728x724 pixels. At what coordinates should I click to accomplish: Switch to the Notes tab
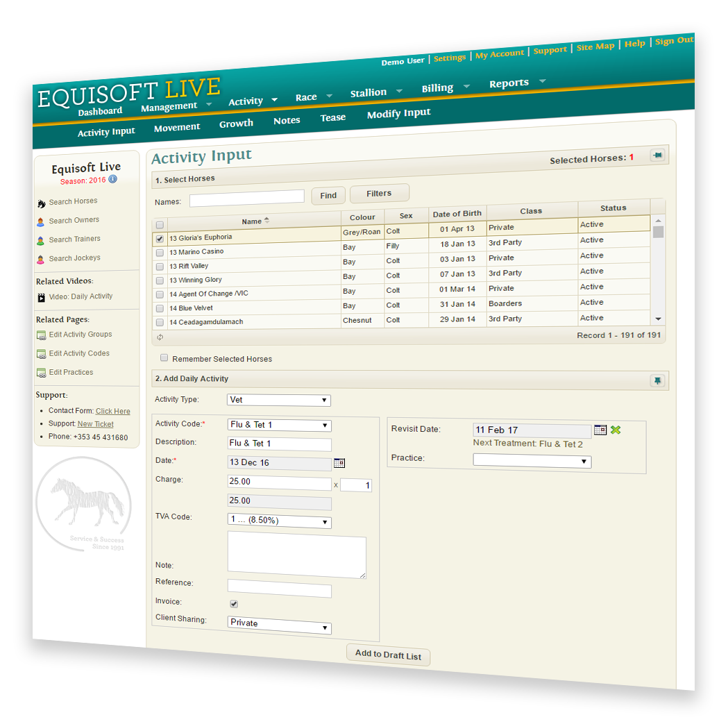[287, 120]
